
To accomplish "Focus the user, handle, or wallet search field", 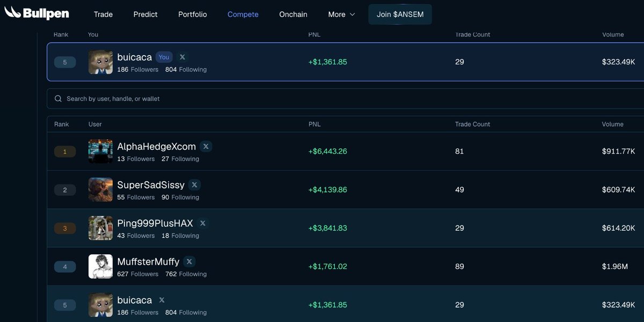I will click(x=345, y=99).
